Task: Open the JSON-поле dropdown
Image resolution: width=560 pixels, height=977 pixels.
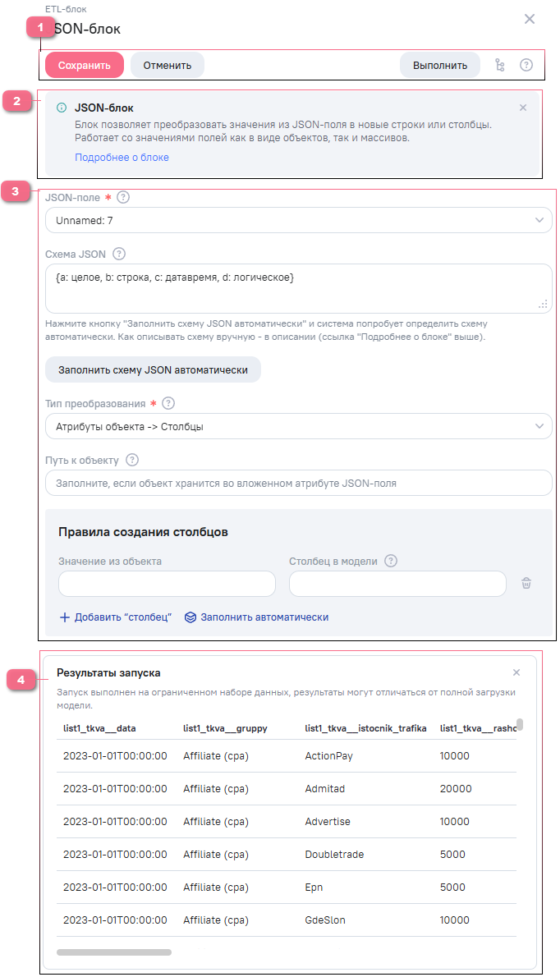Action: (x=298, y=220)
